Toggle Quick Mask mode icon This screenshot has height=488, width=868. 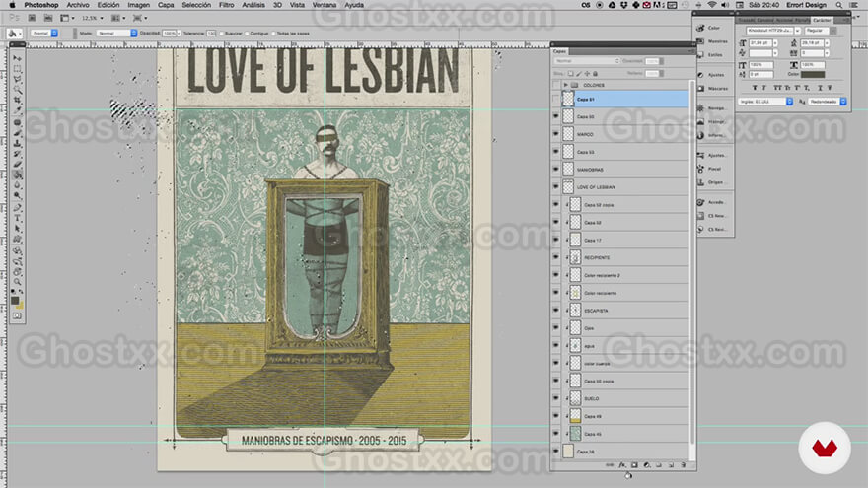(17, 315)
